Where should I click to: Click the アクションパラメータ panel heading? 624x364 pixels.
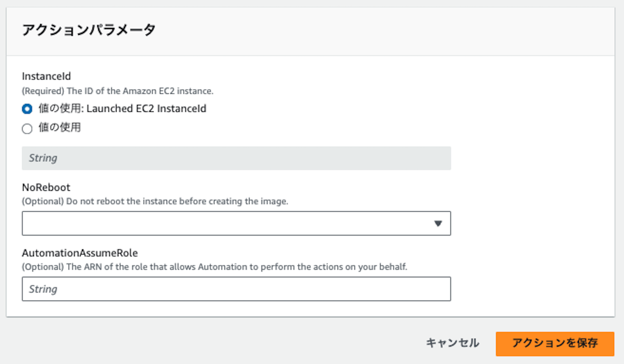89,31
